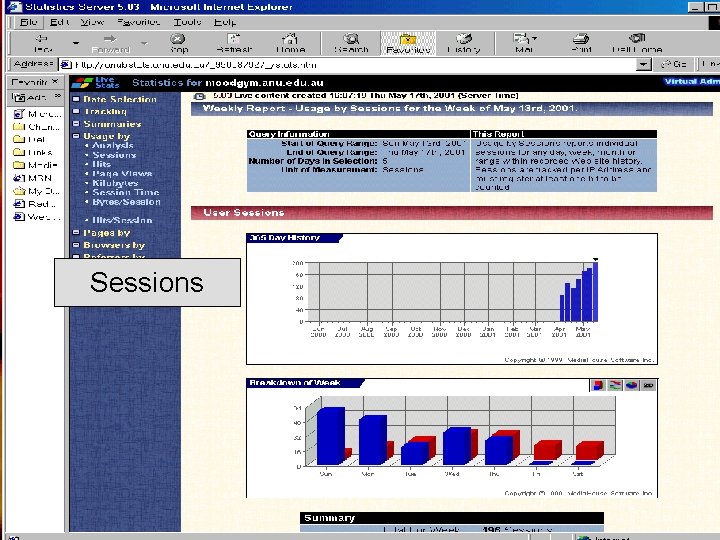Collapse the Usage by section
This screenshot has width=720, height=540.
(101, 136)
